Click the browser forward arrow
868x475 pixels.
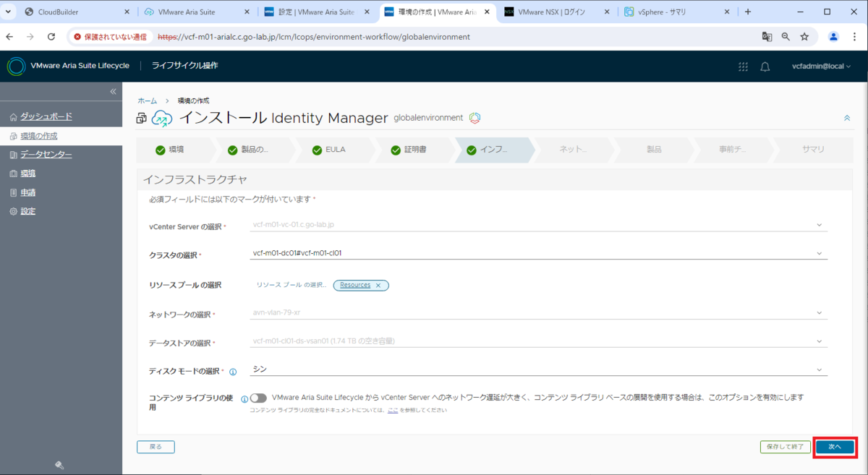pyautogui.click(x=30, y=36)
